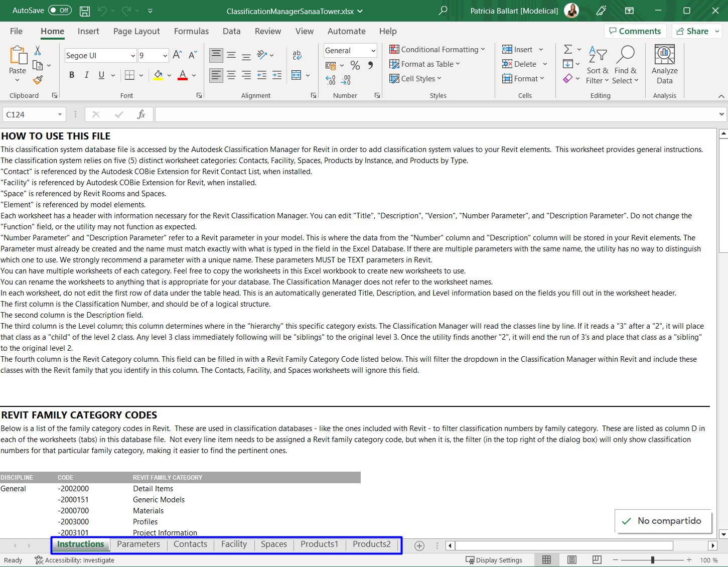Increase font size with larger A icon
This screenshot has width=728, height=567.
tap(177, 55)
